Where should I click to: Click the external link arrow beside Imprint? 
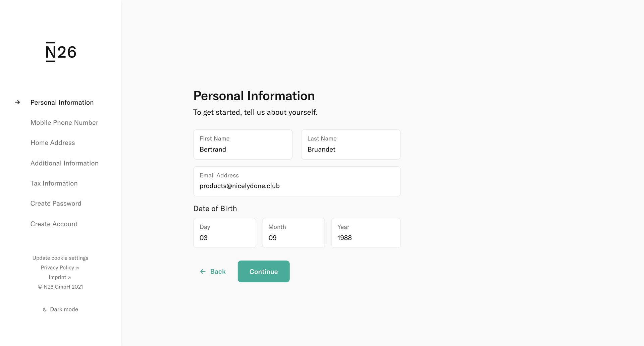(69, 278)
